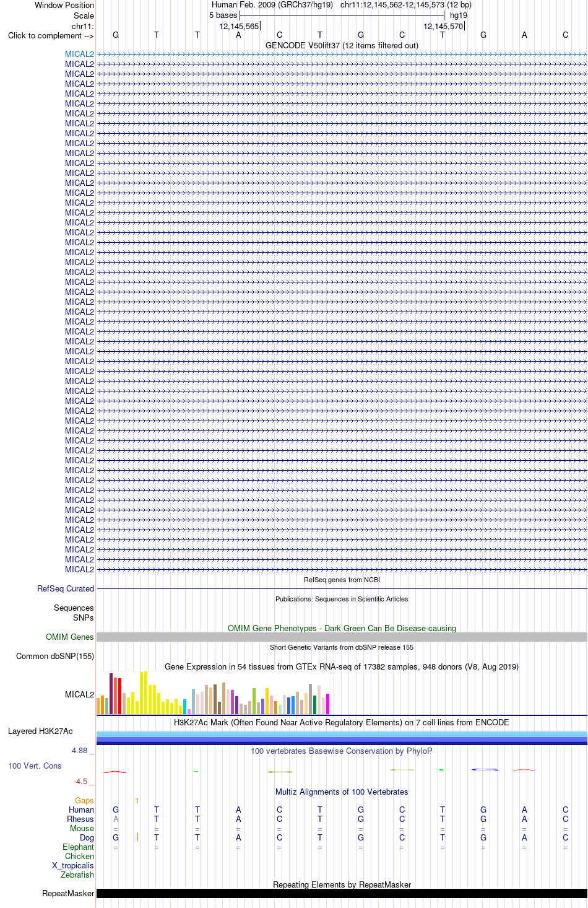588x908 pixels.
Task: Select the Zebrafish alignment row label
Action: (77, 875)
